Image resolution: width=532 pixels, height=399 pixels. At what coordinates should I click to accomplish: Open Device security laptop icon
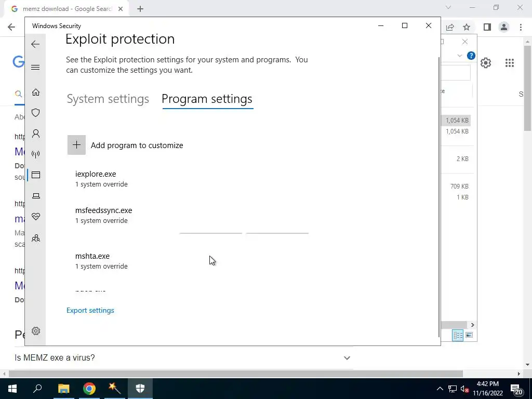pos(36,196)
